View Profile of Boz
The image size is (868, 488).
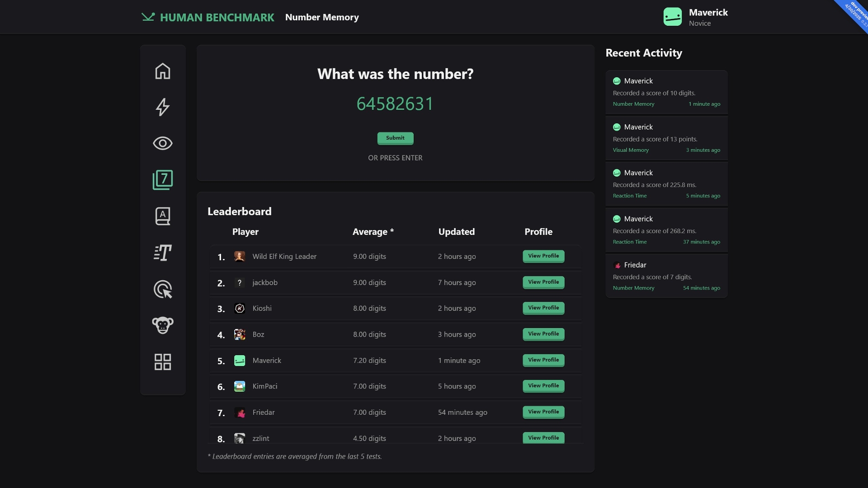coord(543,334)
